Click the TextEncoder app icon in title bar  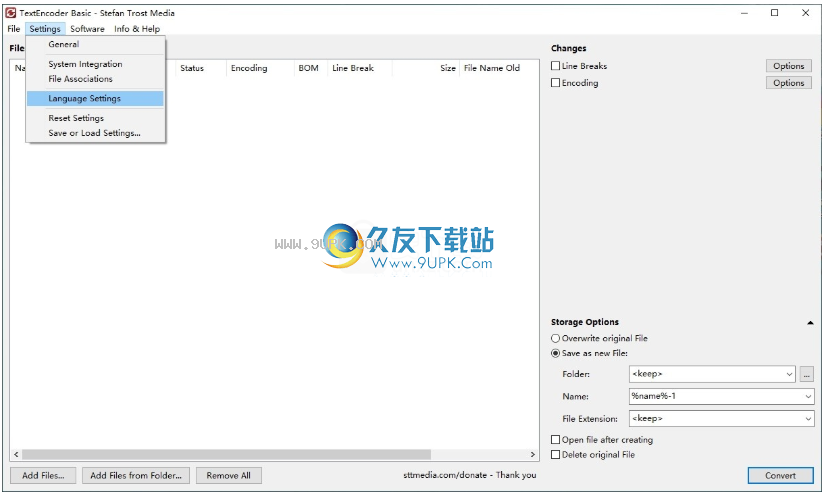tap(10, 13)
